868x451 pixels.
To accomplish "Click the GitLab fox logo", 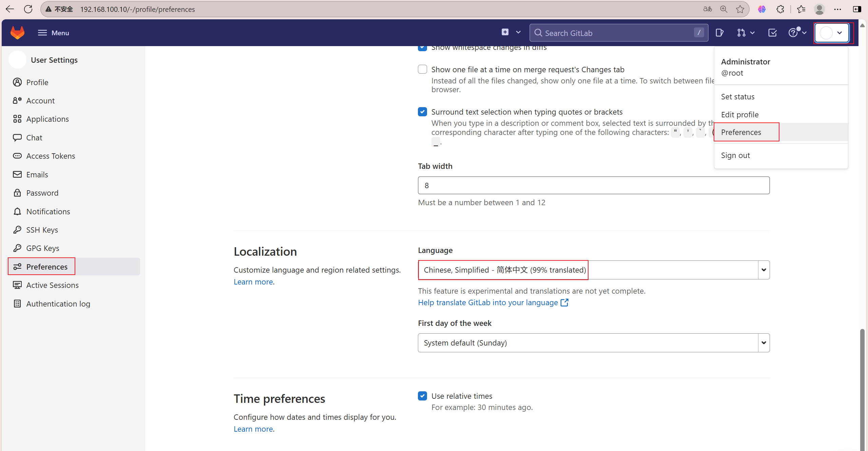I will tap(17, 33).
